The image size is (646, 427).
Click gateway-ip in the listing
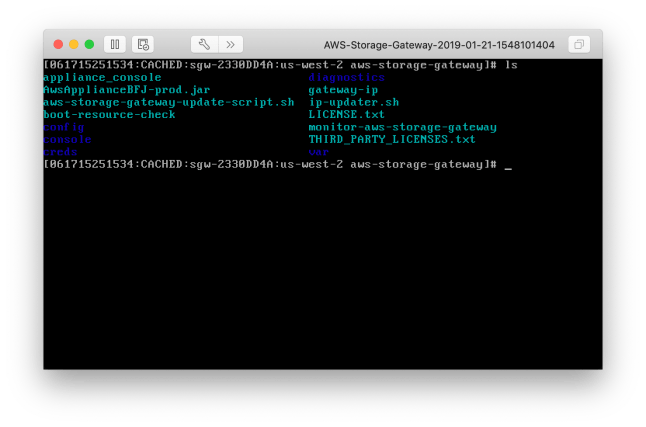click(x=343, y=90)
